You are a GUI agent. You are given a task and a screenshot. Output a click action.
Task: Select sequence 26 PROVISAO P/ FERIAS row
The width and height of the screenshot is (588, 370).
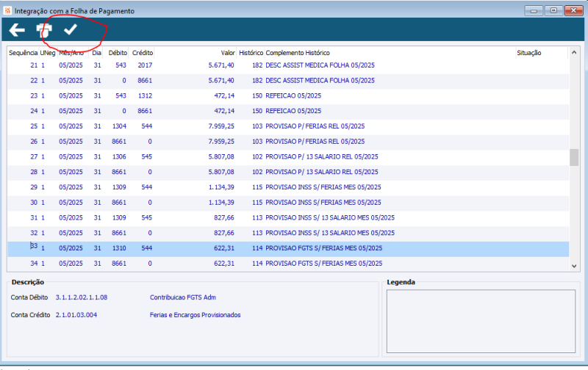pos(288,142)
